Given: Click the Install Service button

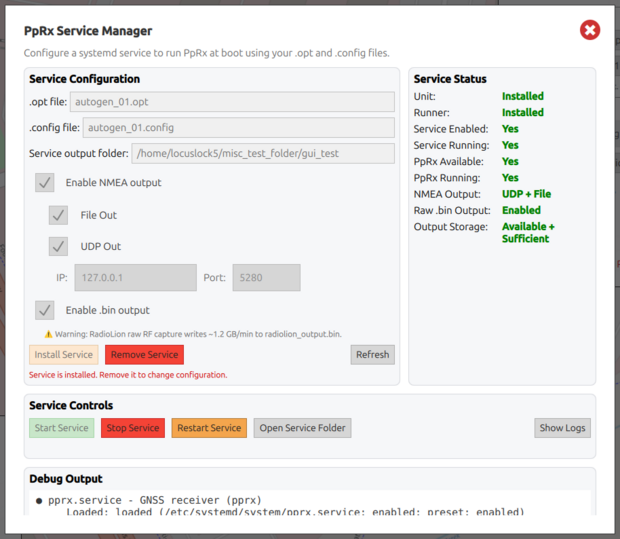Looking at the screenshot, I should [x=64, y=355].
